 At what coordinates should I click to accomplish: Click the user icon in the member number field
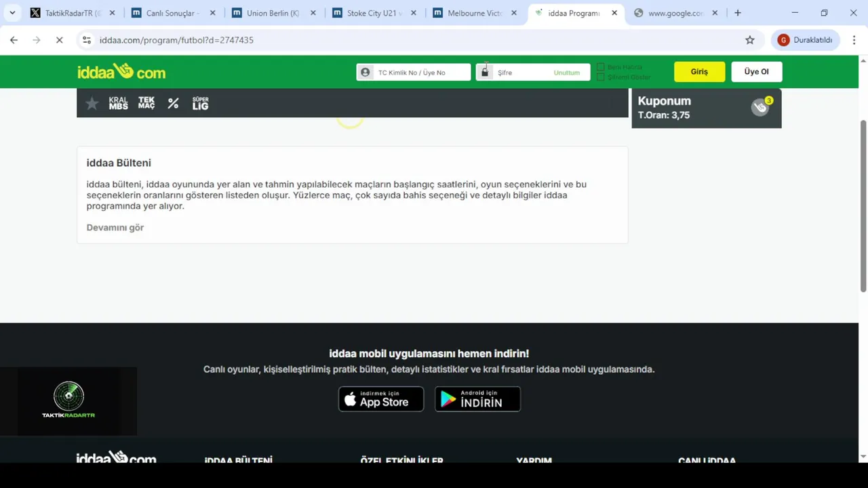click(366, 72)
